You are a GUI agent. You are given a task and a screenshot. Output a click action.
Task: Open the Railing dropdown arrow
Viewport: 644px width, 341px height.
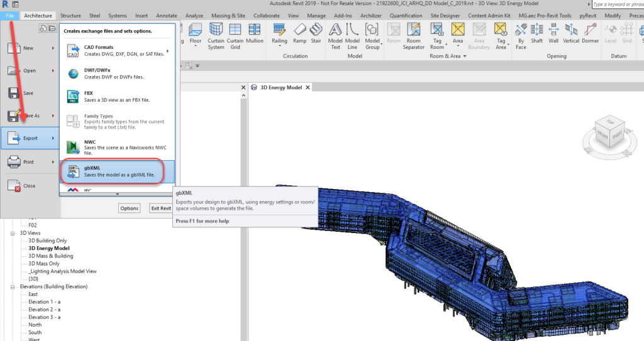pos(280,46)
